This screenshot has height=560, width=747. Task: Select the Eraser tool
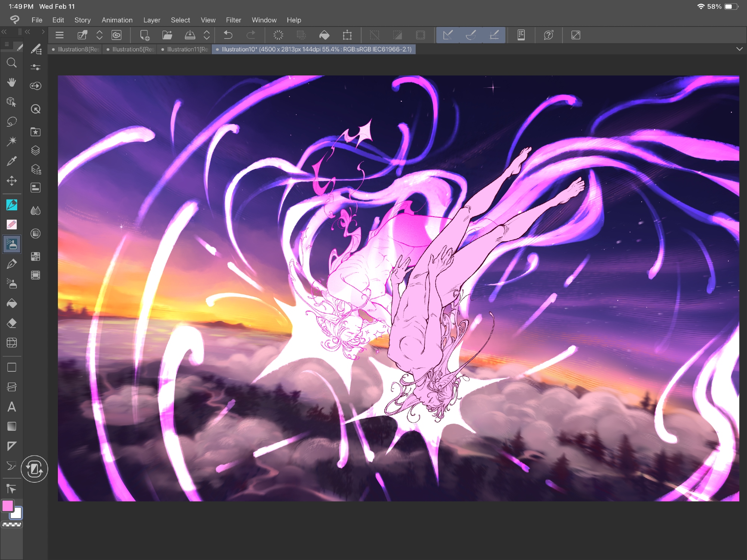pos(12,323)
